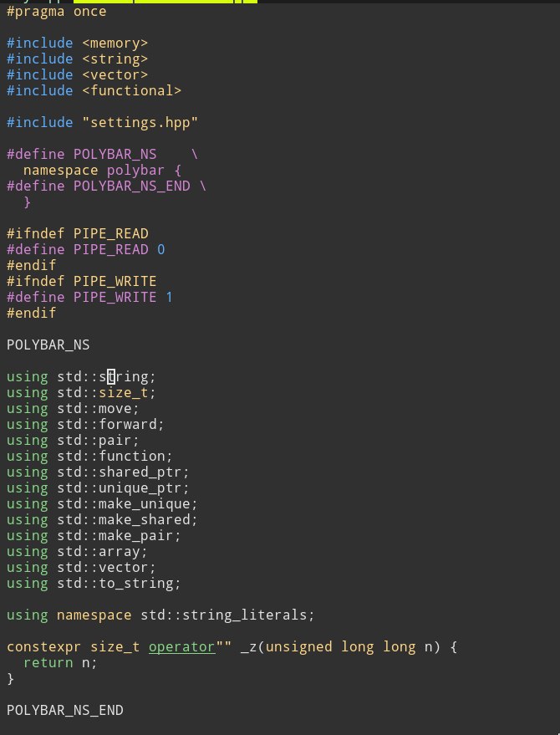Screen dimensions: 560x735
Task: Click '_z(unsigned long long n)' parameter list
Action: click(340, 647)
